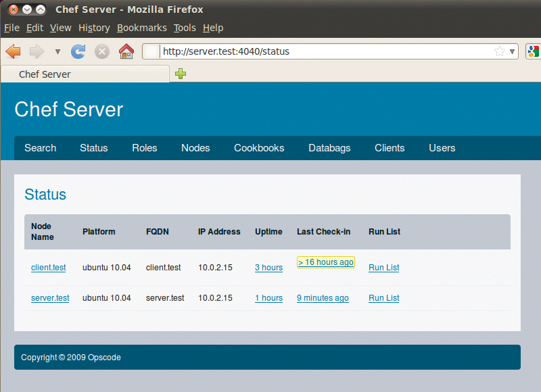Close the Firefox window with red X
This screenshot has width=541, height=392.
pyautogui.click(x=13, y=9)
